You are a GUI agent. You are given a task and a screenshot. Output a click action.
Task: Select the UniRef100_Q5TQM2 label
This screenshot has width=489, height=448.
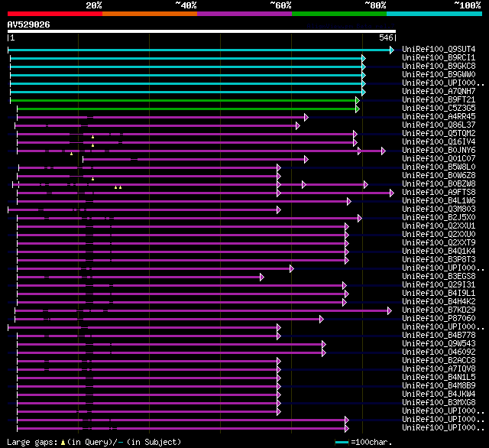click(439, 133)
